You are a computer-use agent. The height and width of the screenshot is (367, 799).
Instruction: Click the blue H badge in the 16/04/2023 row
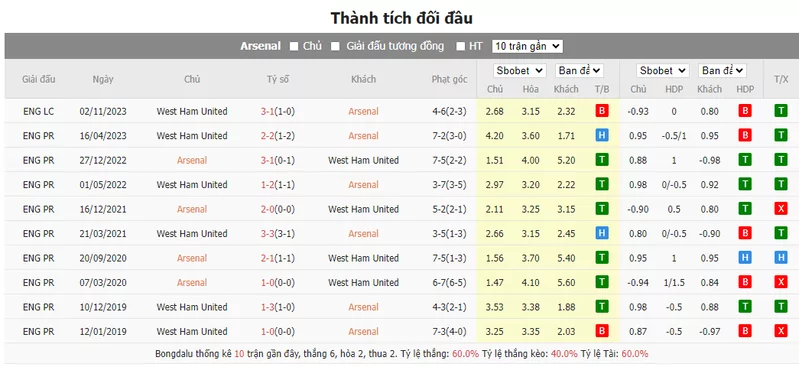point(602,136)
